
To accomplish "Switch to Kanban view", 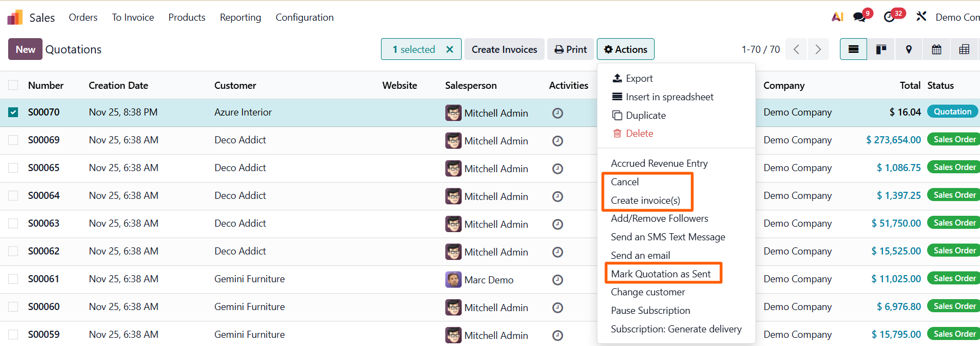I will point(881,50).
